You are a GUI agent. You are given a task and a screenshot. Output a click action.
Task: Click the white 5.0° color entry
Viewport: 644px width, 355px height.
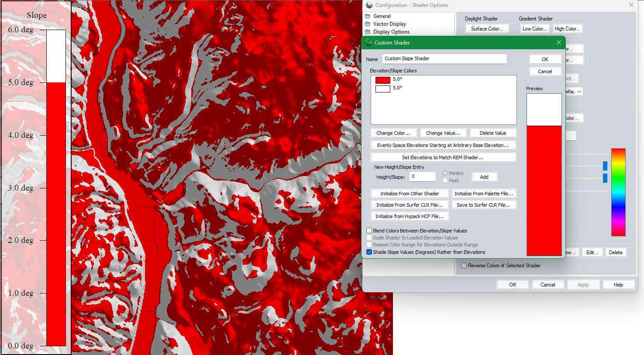coord(383,89)
